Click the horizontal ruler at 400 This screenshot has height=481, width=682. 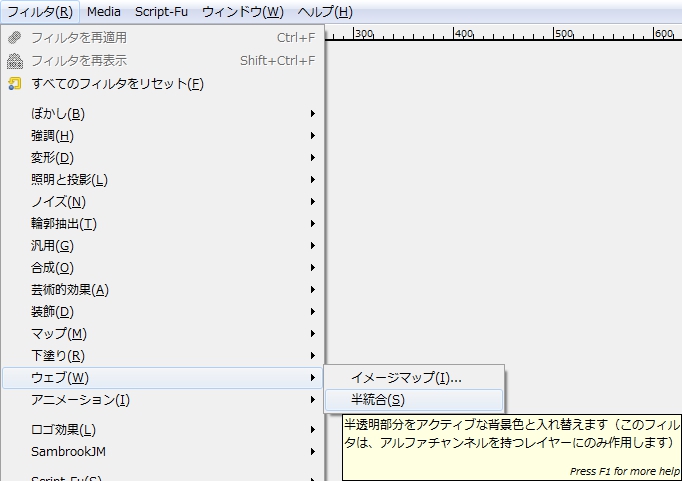click(464, 33)
